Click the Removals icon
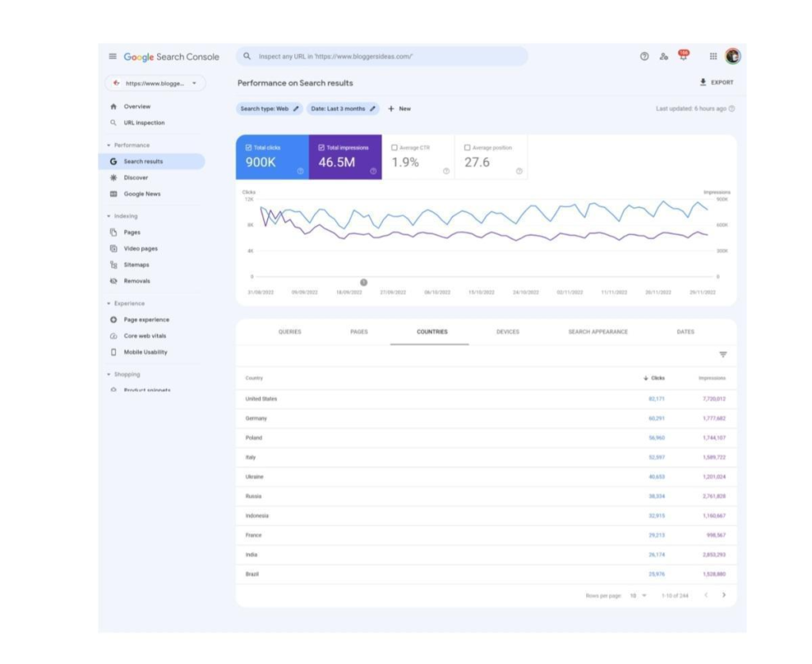The height and width of the screenshot is (664, 812). tap(113, 282)
